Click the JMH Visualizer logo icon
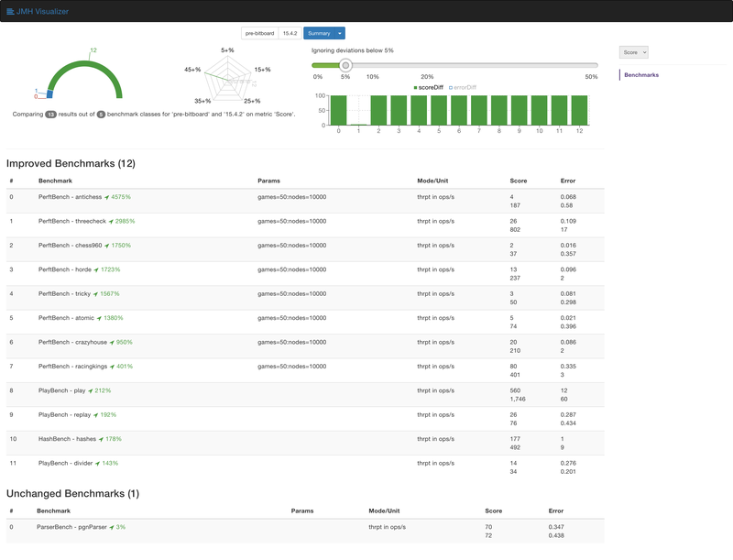Screen dimensions: 733x560 [x=10, y=12]
